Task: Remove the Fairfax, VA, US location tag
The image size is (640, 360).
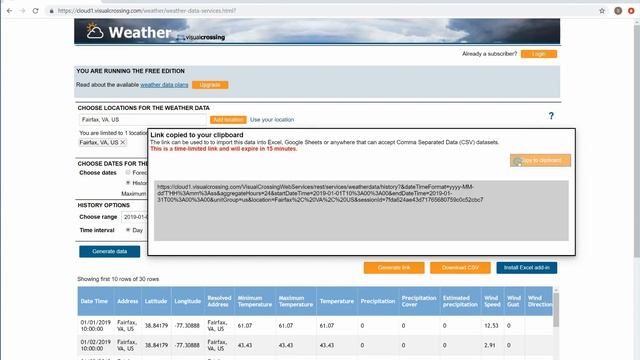Action: click(x=122, y=142)
